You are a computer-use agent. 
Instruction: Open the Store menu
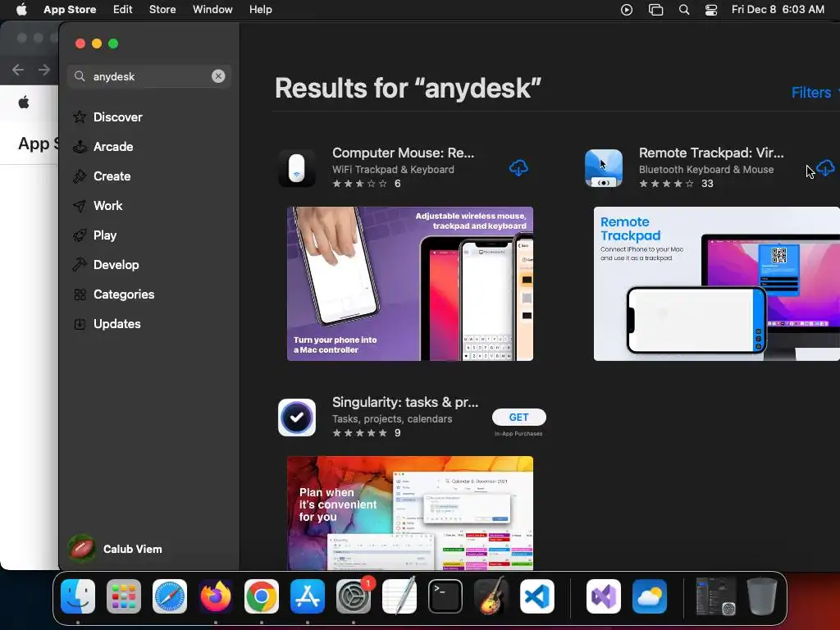coord(162,9)
